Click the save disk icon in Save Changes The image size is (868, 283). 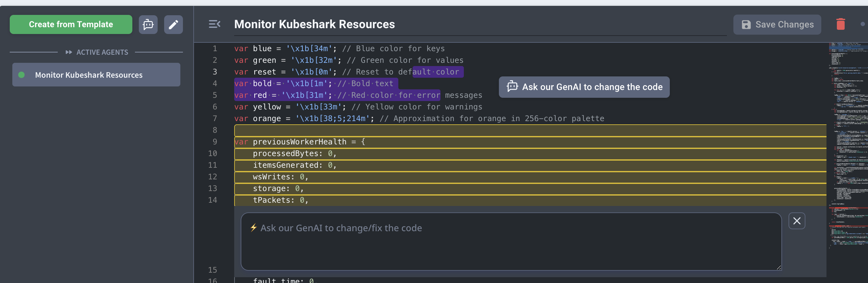point(746,25)
